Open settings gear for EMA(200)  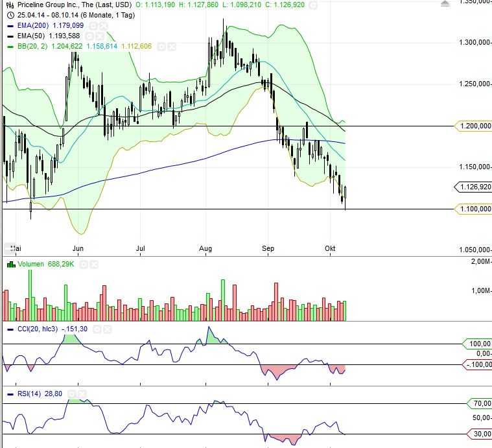[93, 26]
